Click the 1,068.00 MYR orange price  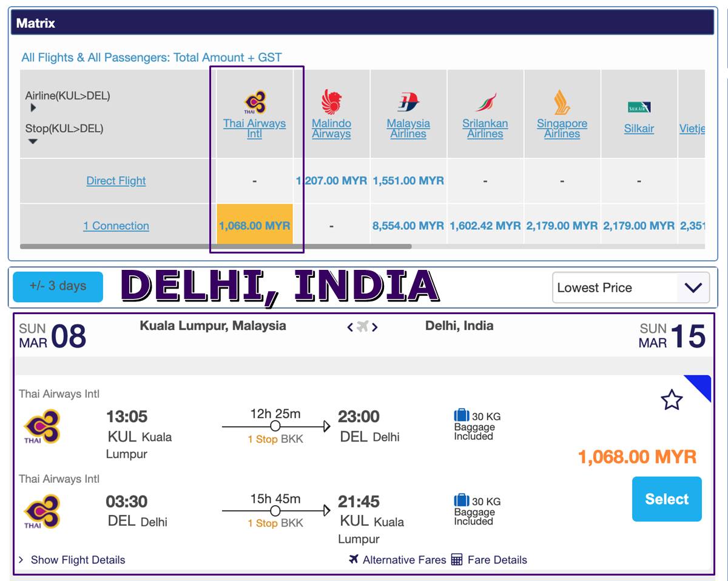pyautogui.click(x=637, y=457)
